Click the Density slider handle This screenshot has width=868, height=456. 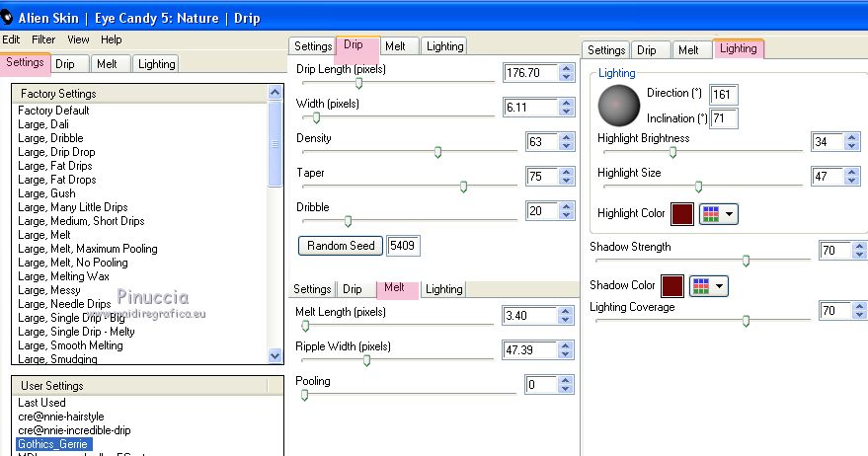point(437,152)
